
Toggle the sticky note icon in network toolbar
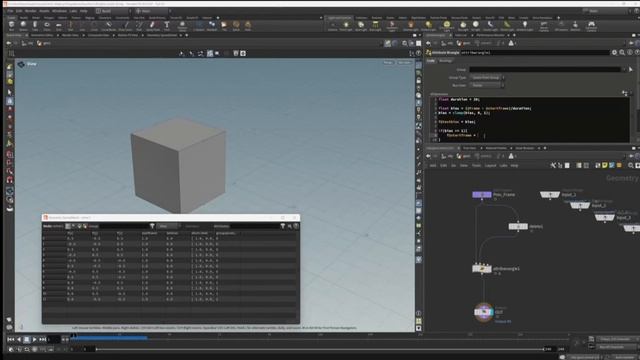point(604,165)
